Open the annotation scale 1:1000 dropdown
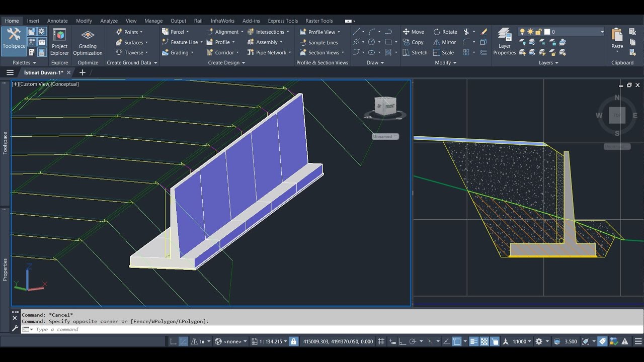The height and width of the screenshot is (362, 644). [x=522, y=341]
